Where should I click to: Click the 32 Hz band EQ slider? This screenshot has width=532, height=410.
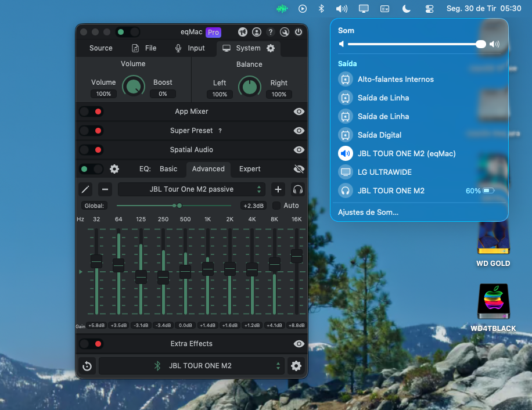(x=96, y=271)
